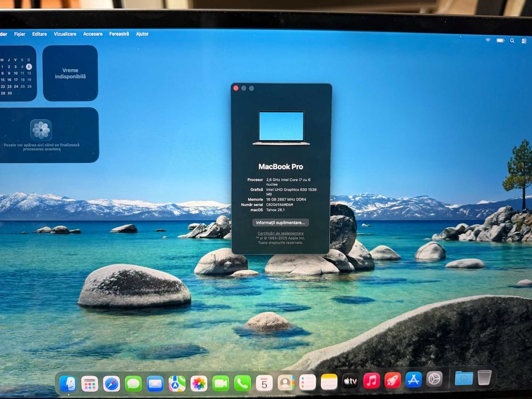Click date 17 in the calendar widget
This screenshot has height=399, width=532.
[x=15, y=80]
